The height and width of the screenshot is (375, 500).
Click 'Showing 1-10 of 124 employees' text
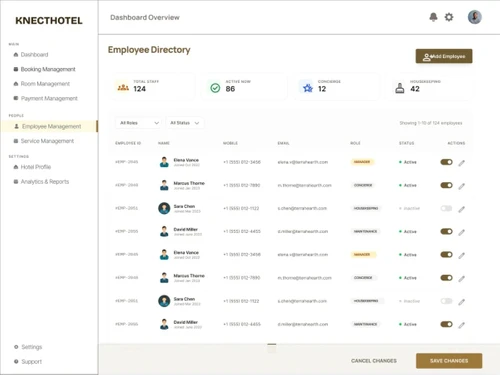click(431, 123)
